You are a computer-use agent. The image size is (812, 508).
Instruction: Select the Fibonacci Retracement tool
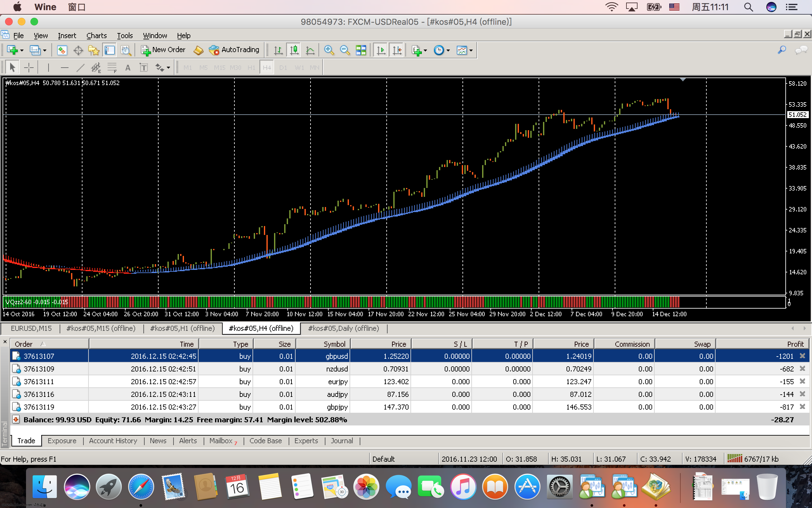[x=112, y=68]
